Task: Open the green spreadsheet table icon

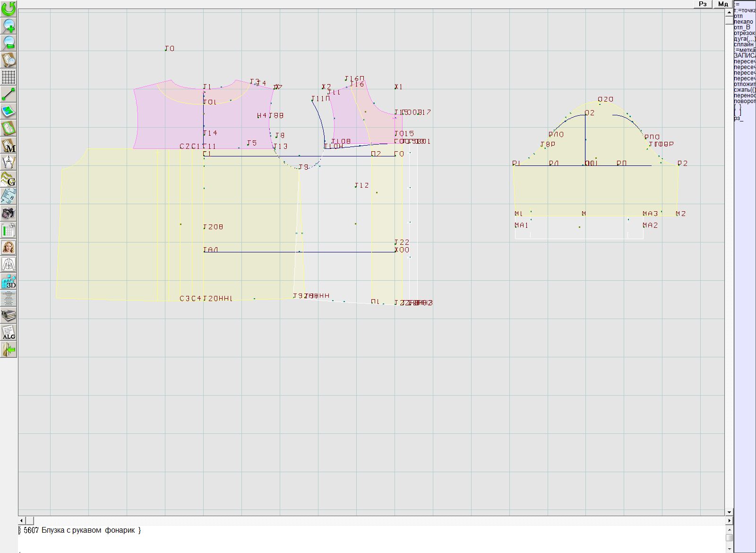Action: point(9,231)
